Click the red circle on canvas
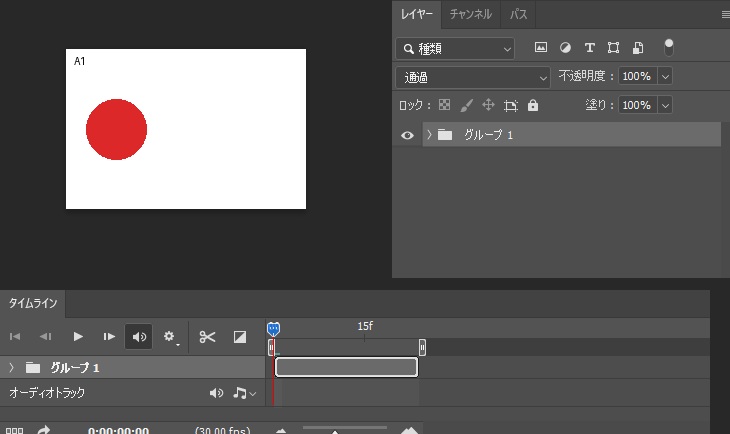Image resolution: width=730 pixels, height=434 pixels. tap(116, 129)
